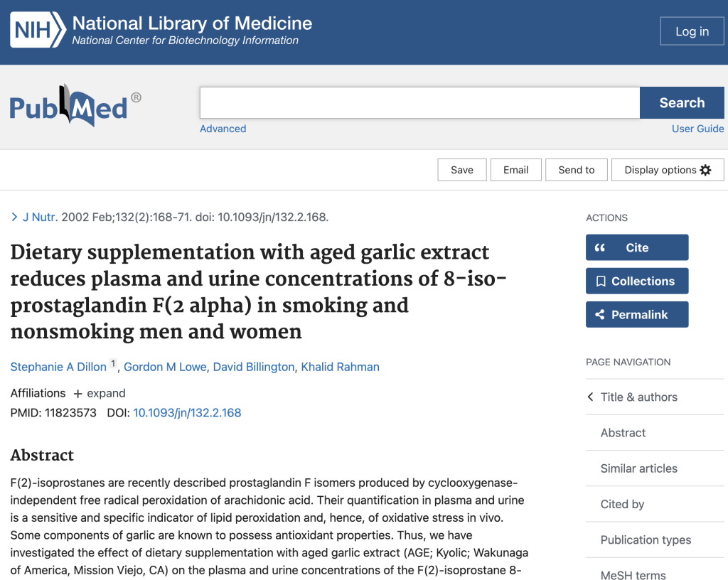The image size is (728, 580).
Task: Click the Collections bookmark icon
Action: [x=601, y=281]
